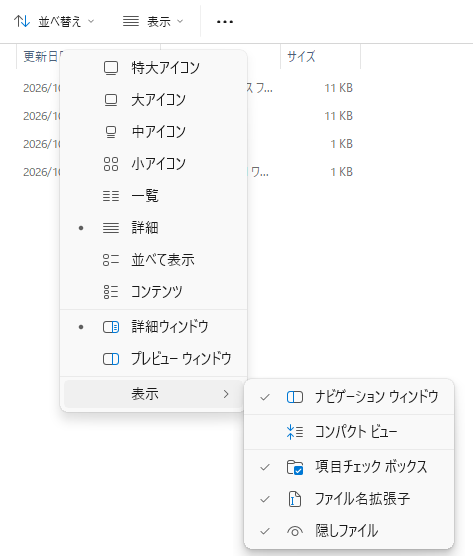
Task: Open the three-dots more options menu
Action: 225,22
